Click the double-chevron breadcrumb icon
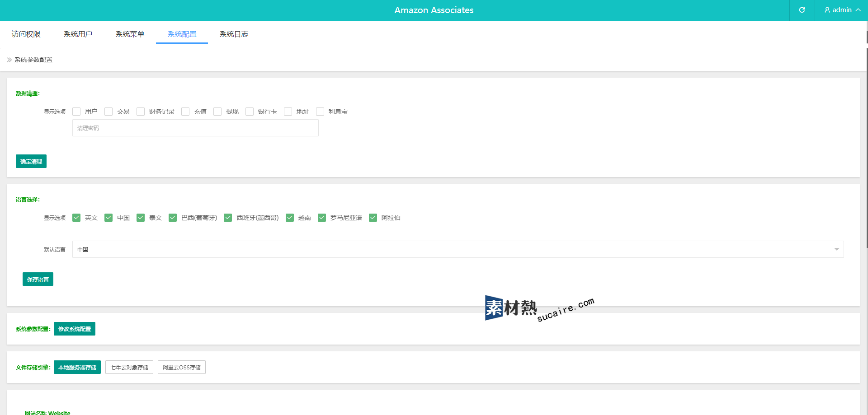This screenshot has height=415, width=868. click(9, 60)
